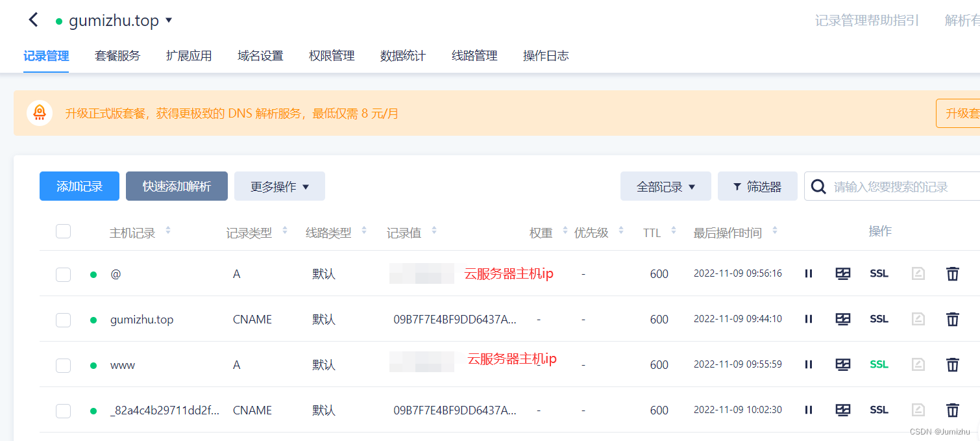The image size is (980, 441).
Task: Click the 升级套餐 button in banner
Action: 958,113
